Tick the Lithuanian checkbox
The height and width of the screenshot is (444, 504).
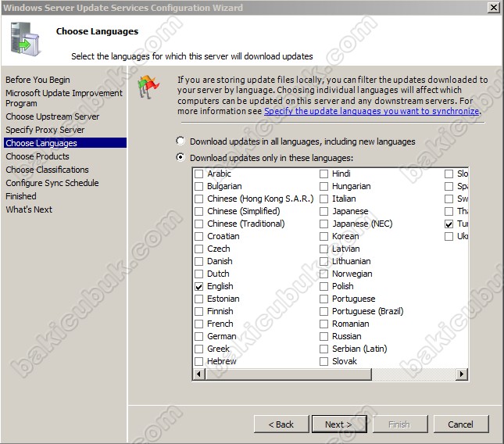[x=323, y=261]
